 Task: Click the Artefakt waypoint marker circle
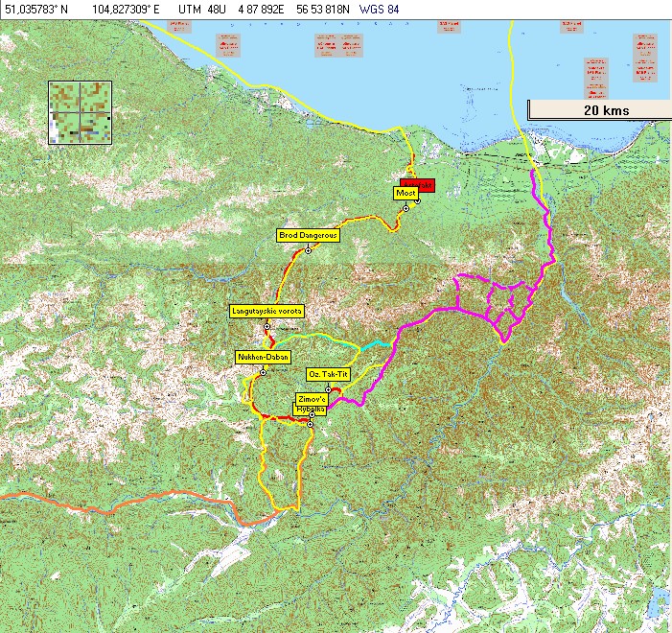(418, 200)
